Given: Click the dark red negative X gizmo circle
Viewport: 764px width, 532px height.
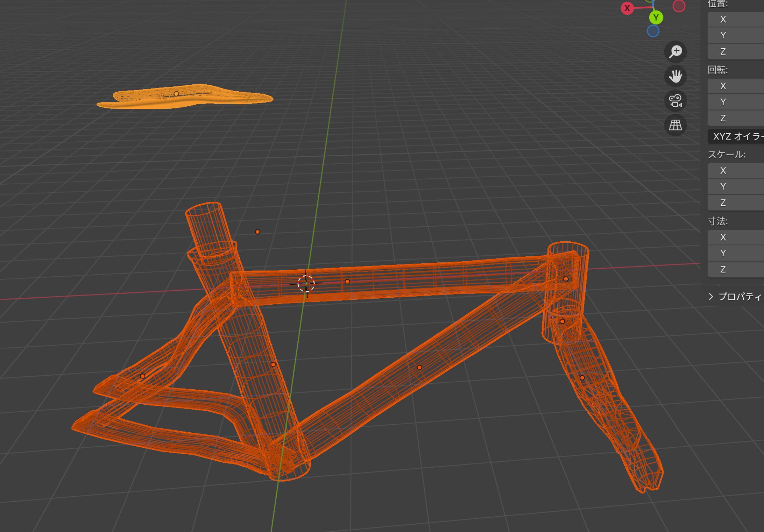Looking at the screenshot, I should (679, 6).
